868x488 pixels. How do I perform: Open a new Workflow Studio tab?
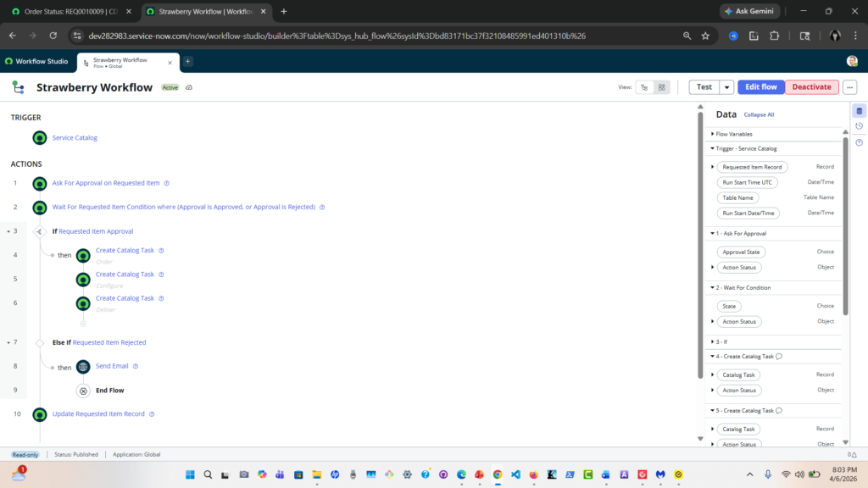point(188,61)
